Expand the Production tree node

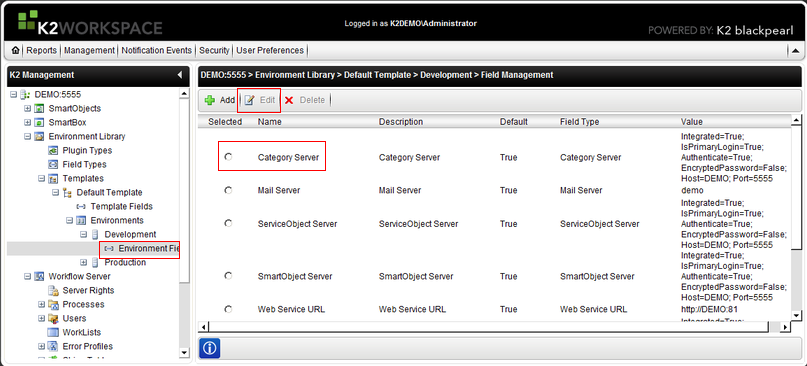[83, 263]
